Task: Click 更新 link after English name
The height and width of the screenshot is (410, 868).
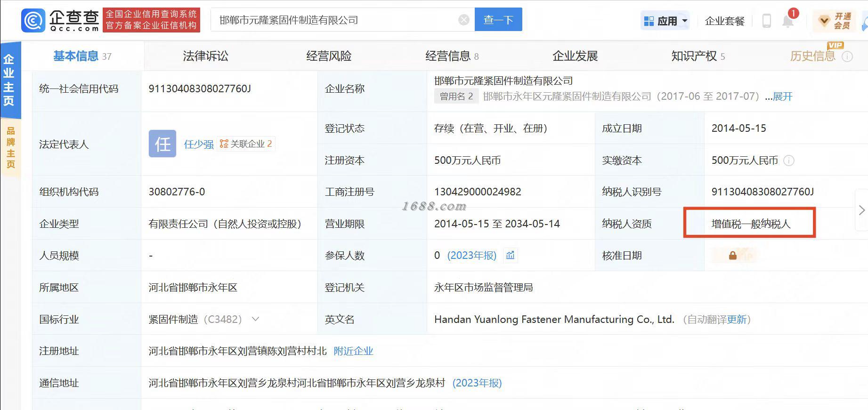Action: [x=737, y=320]
